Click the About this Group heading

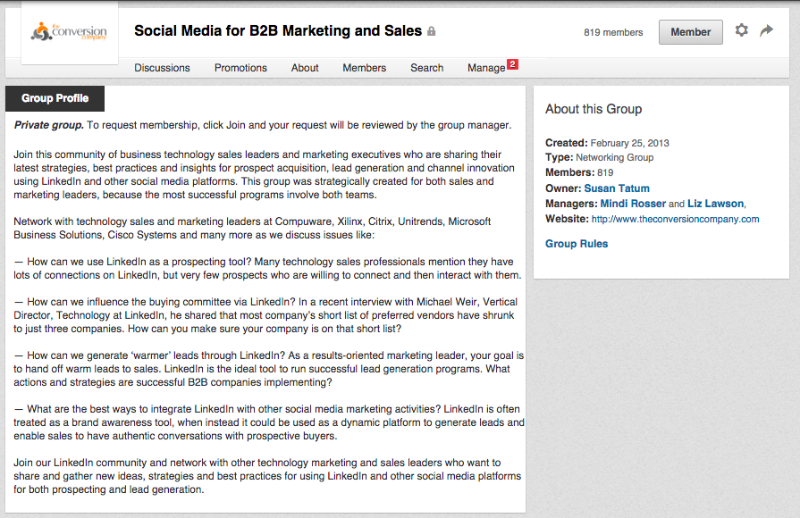(593, 109)
